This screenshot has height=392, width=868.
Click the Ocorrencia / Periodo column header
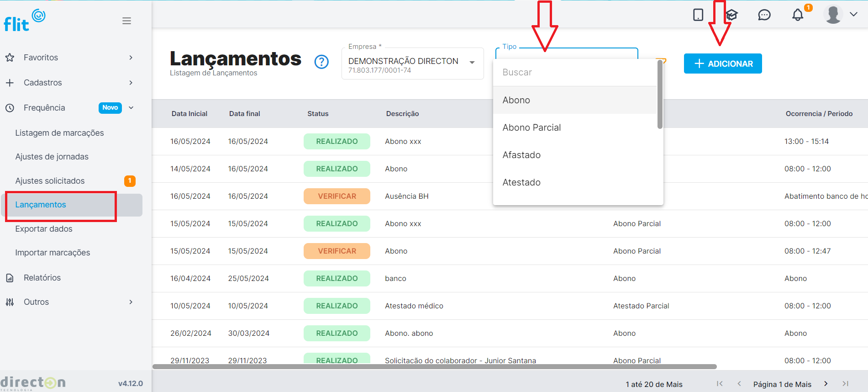tap(819, 114)
